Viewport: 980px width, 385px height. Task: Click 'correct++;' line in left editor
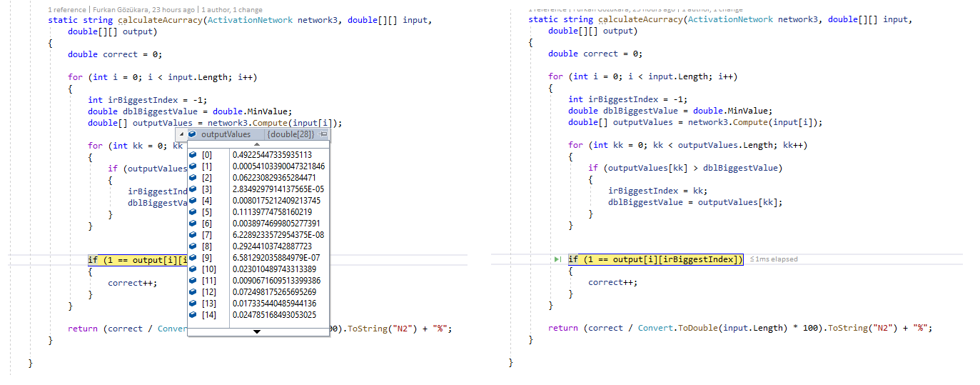pyautogui.click(x=132, y=283)
